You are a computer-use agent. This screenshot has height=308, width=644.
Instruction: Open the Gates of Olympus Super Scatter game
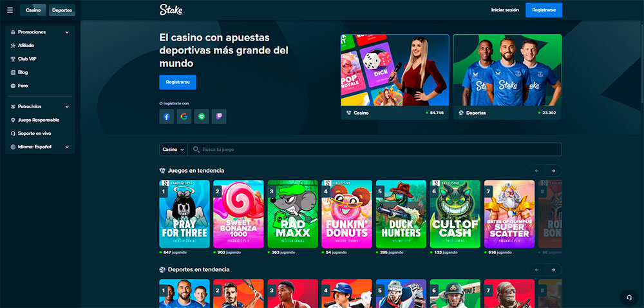pos(509,214)
